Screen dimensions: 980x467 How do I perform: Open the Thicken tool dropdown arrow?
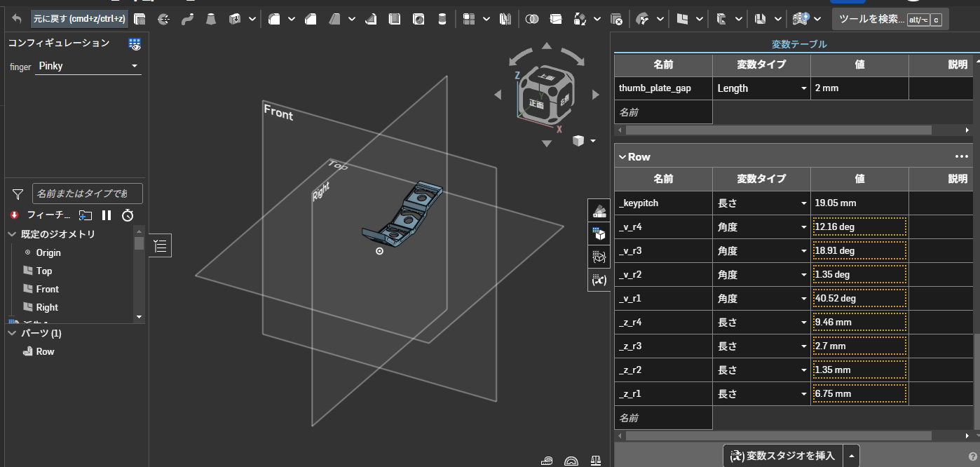click(x=252, y=19)
